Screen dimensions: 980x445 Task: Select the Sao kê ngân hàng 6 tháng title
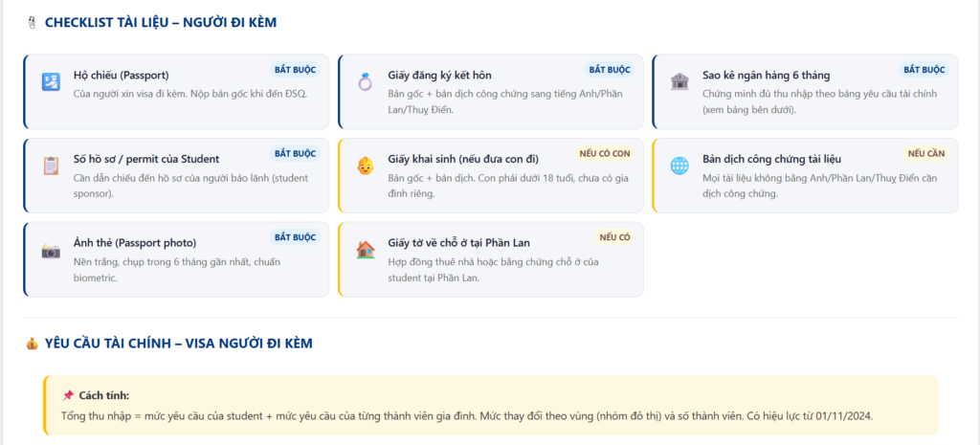click(x=767, y=76)
